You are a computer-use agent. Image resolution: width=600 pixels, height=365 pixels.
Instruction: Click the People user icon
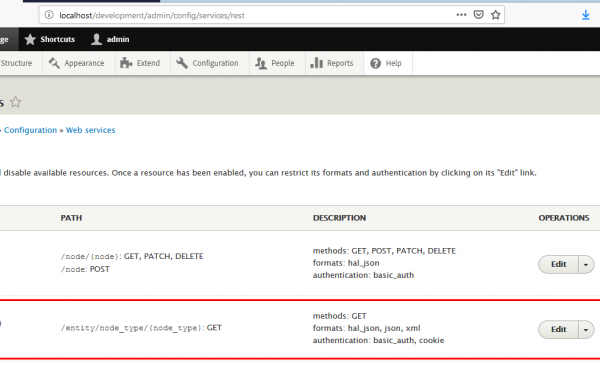click(261, 63)
